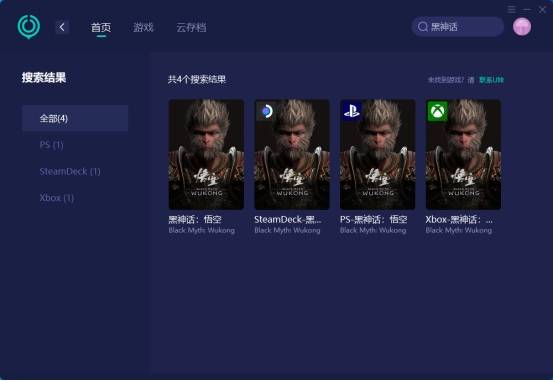
Task: Open the 黑神话：悟空 PC game cover
Action: click(x=206, y=155)
